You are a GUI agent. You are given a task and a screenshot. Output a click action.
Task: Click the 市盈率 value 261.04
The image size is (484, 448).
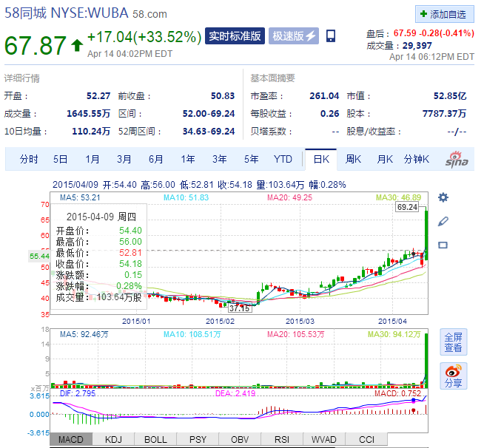click(x=324, y=96)
